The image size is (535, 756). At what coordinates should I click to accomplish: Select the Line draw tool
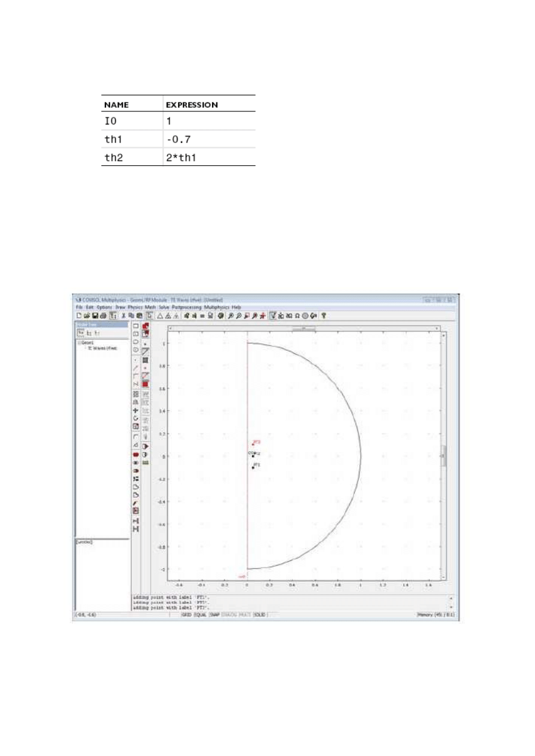coord(136,368)
